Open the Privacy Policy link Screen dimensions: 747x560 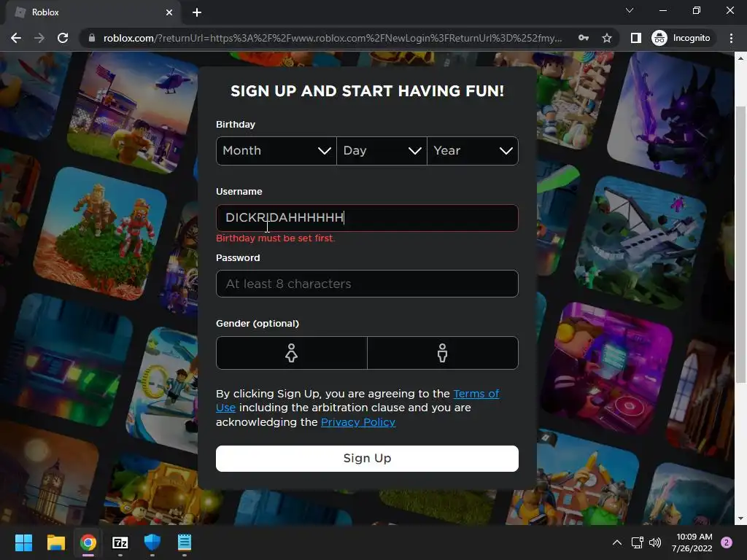[x=357, y=422]
